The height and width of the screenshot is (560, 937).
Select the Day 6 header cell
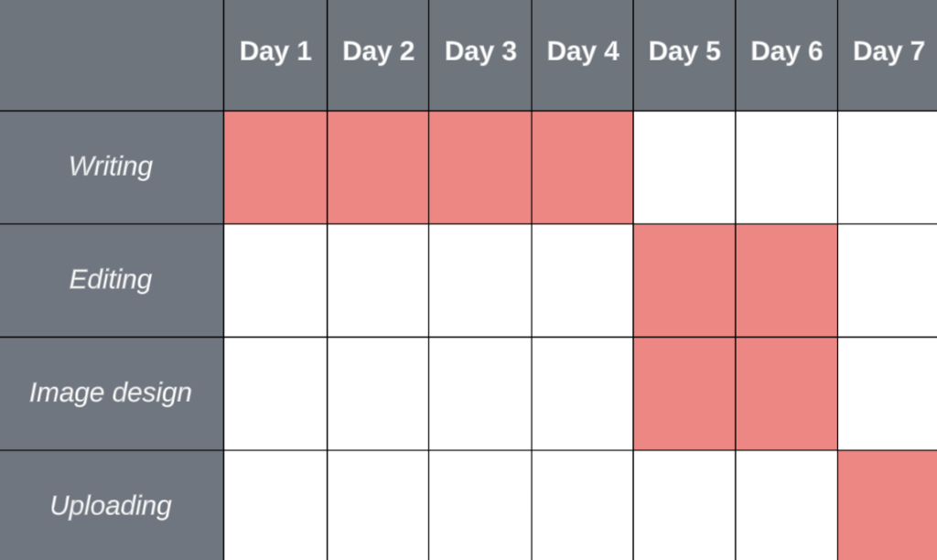pos(787,53)
